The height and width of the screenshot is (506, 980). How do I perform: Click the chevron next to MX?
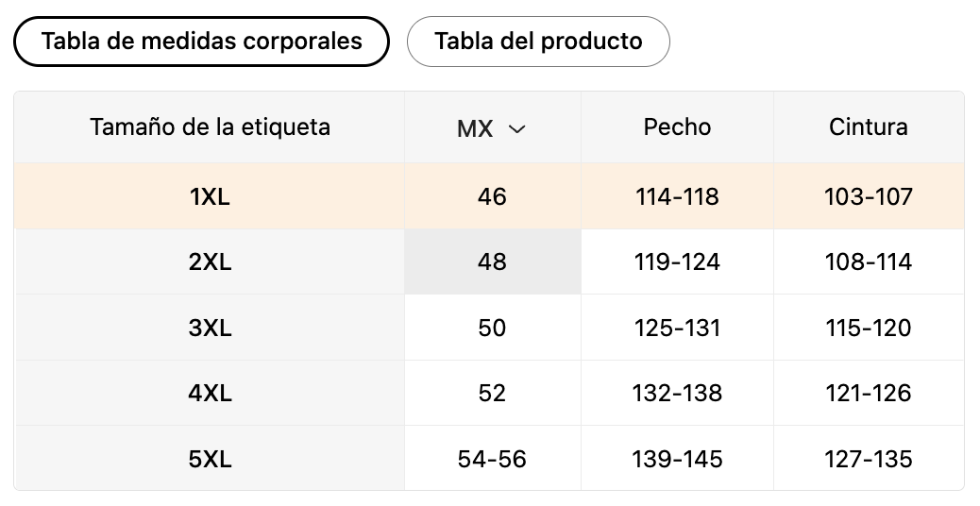(516, 129)
